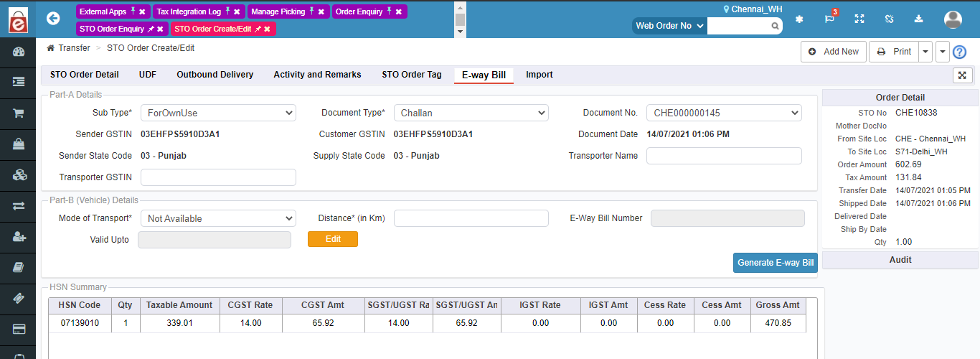Expand the Print options arrow
This screenshot has width=980, height=359.
click(926, 52)
